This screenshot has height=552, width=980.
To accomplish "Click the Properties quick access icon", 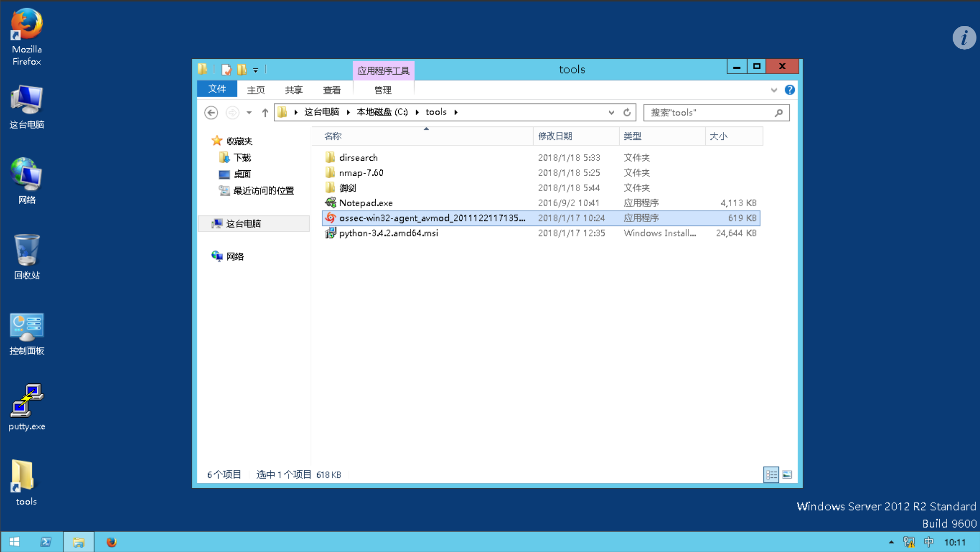I will (226, 70).
